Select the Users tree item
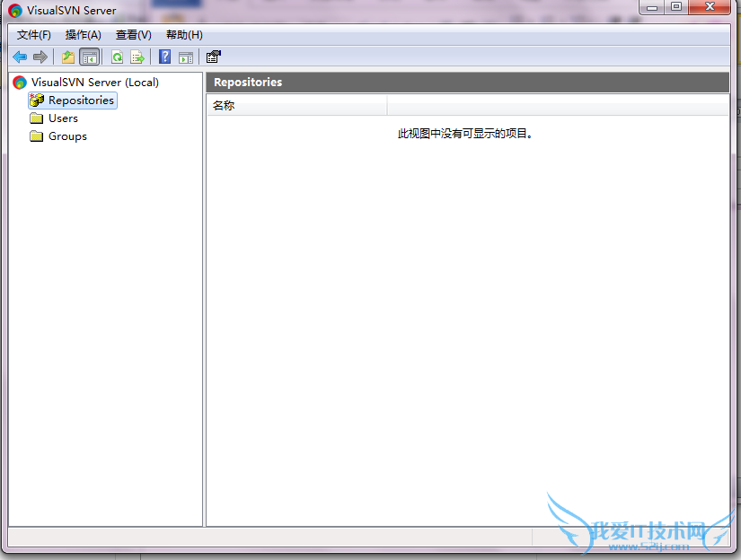This screenshot has height=560, width=741. coord(64,118)
